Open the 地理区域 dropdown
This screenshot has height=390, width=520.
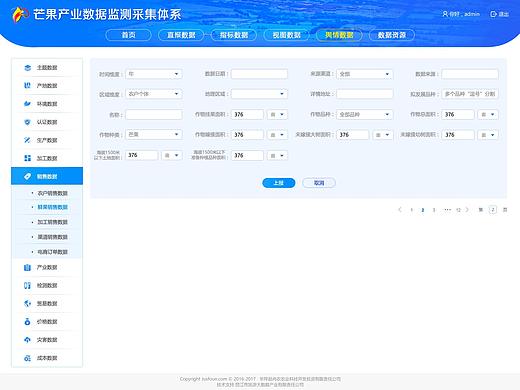pyautogui.click(x=259, y=94)
